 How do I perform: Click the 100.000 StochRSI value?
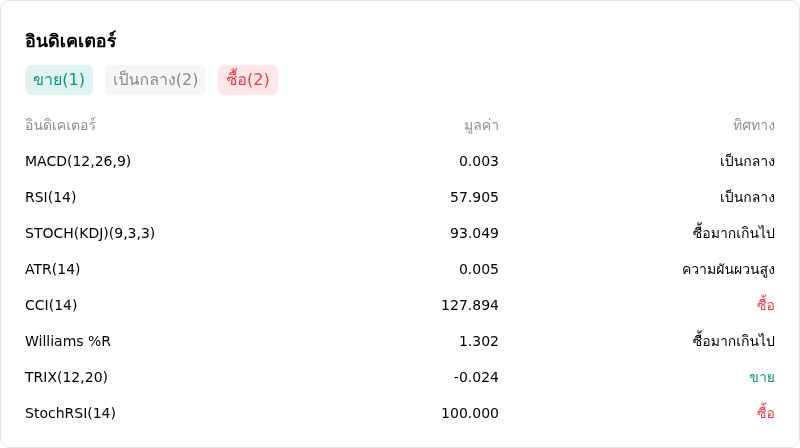[x=470, y=413]
